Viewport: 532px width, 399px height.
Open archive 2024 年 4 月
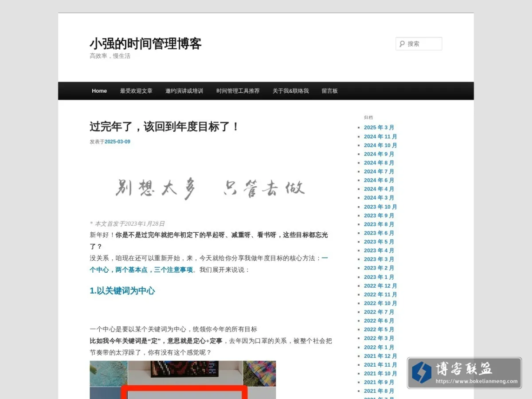[x=379, y=189]
